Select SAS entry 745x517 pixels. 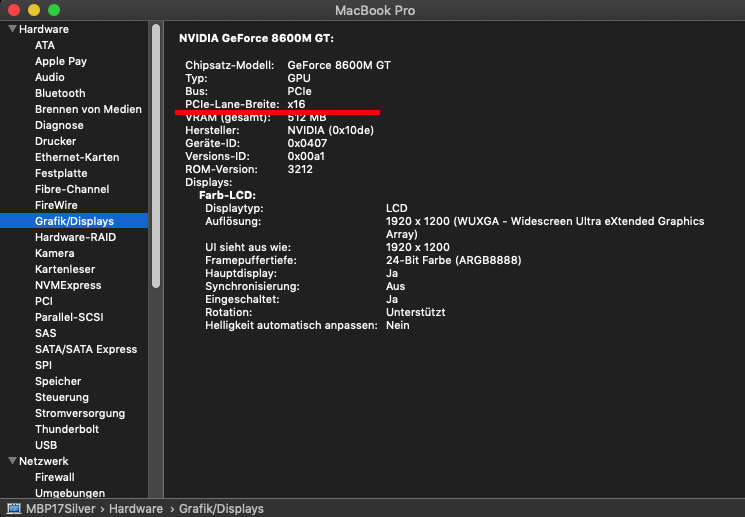point(46,333)
